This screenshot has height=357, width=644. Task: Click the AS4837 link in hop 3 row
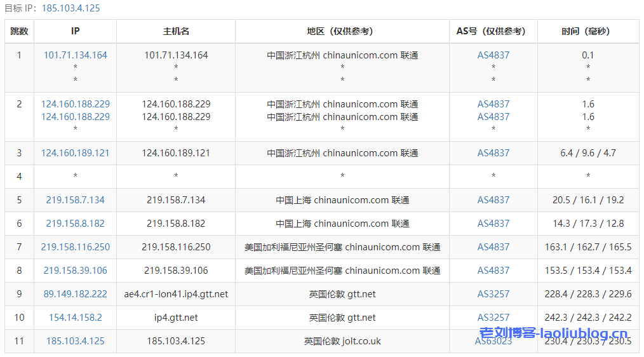[x=493, y=153]
